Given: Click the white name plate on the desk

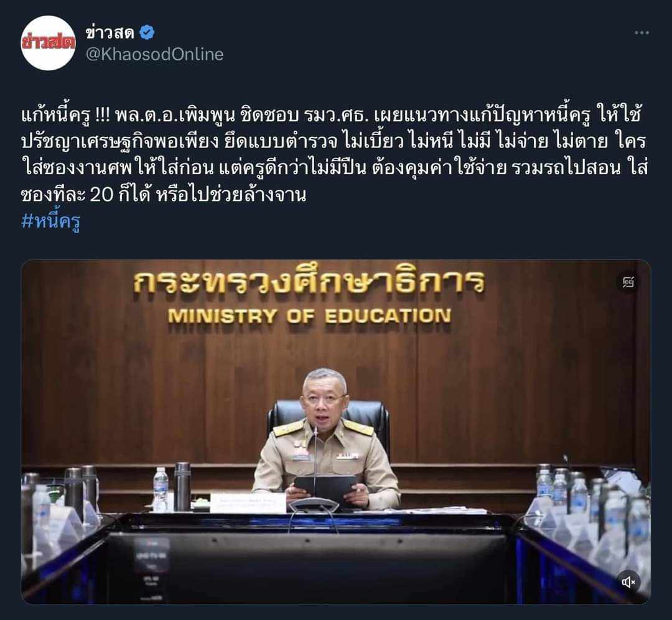Looking at the screenshot, I should click(x=248, y=502).
